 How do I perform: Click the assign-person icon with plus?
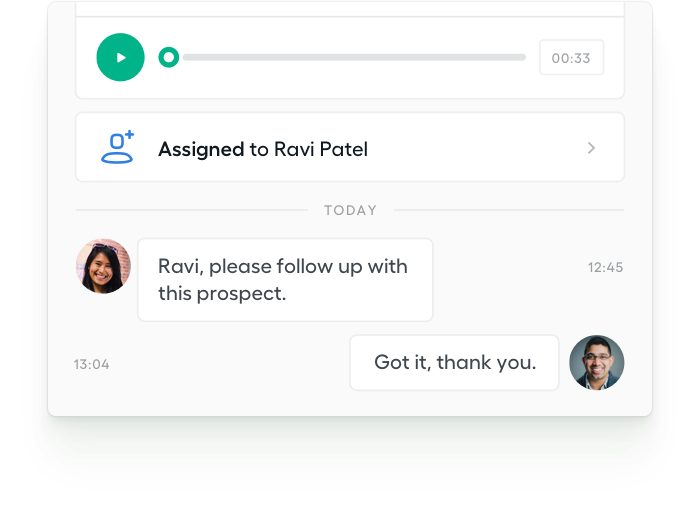click(x=117, y=147)
